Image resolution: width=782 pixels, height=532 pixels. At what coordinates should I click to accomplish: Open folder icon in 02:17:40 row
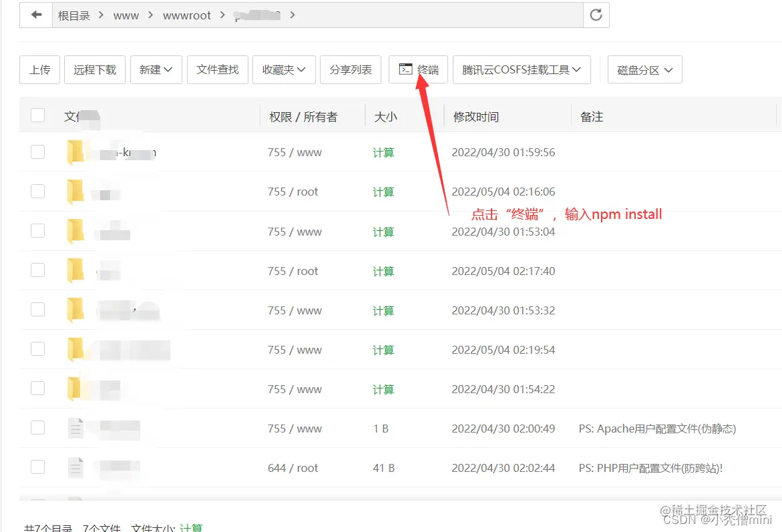pyautogui.click(x=75, y=270)
